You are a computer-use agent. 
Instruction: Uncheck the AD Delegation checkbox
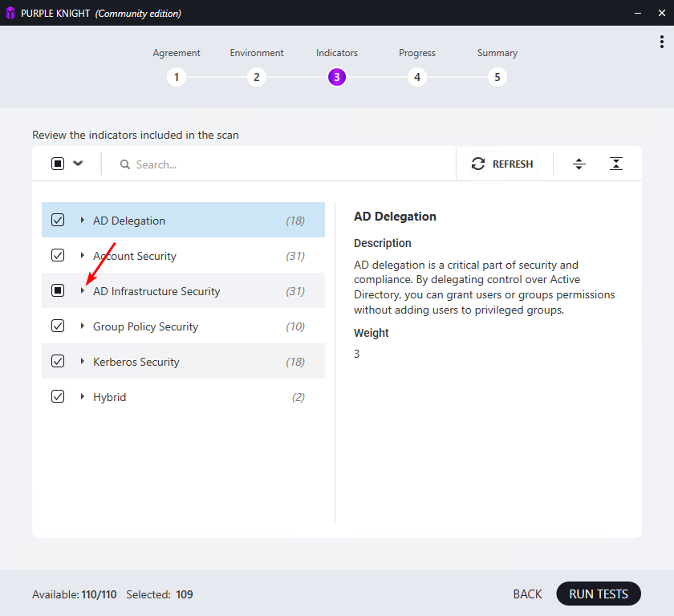(58, 220)
